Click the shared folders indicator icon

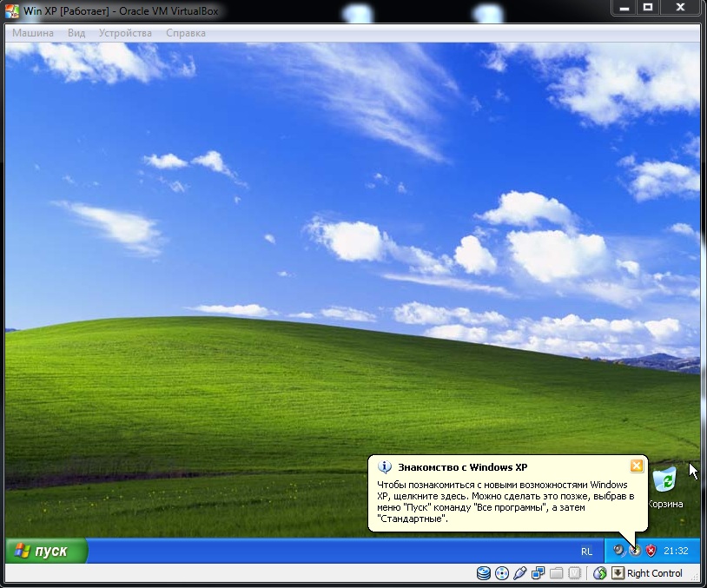(557, 573)
